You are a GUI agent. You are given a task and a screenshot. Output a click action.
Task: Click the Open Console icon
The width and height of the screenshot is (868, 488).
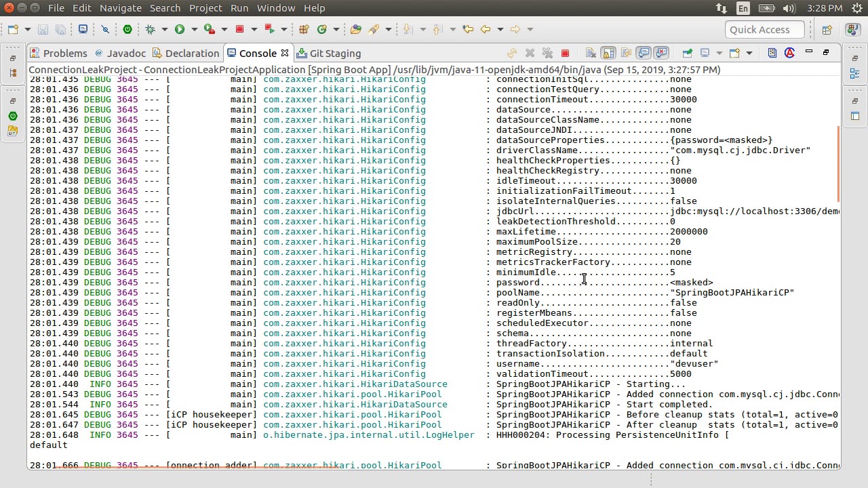734,53
